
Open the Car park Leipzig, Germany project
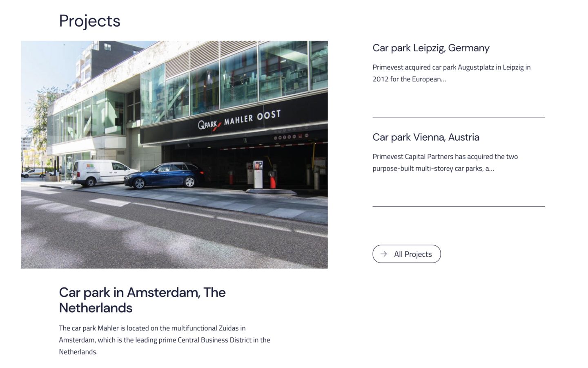[x=431, y=48]
